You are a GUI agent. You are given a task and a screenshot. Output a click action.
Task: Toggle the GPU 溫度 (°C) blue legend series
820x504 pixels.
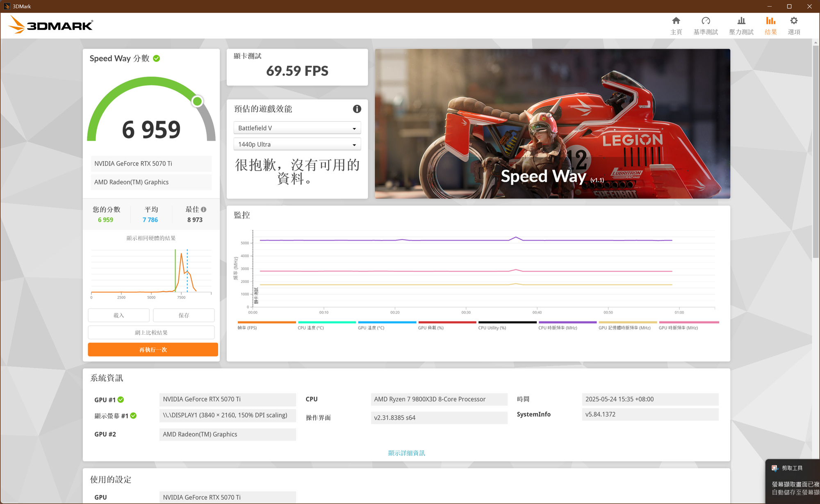[x=387, y=325]
